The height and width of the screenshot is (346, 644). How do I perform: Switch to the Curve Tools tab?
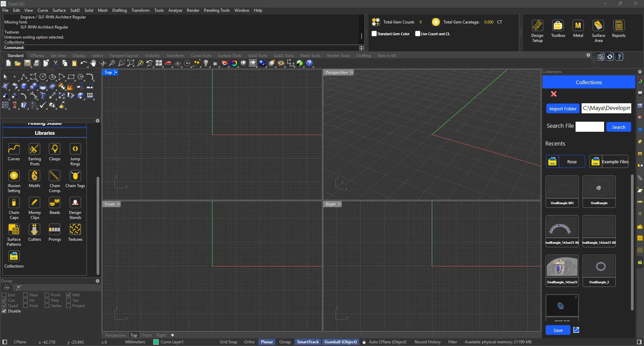(201, 56)
